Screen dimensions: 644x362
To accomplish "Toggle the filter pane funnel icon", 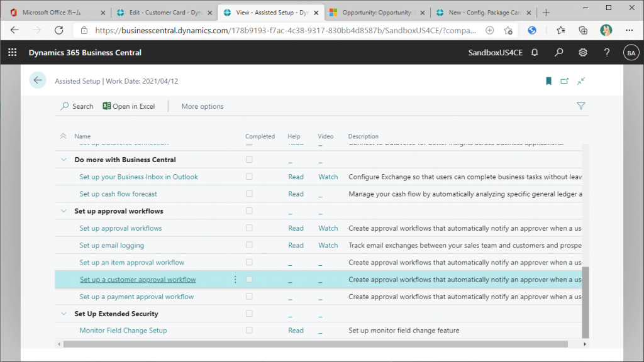I will click(580, 106).
